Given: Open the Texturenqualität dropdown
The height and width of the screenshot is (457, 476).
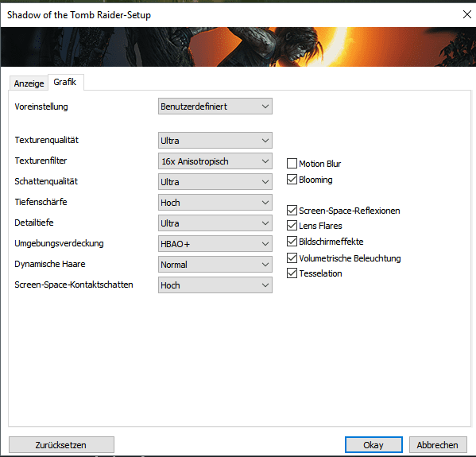Looking at the screenshot, I should pyautogui.click(x=215, y=141).
